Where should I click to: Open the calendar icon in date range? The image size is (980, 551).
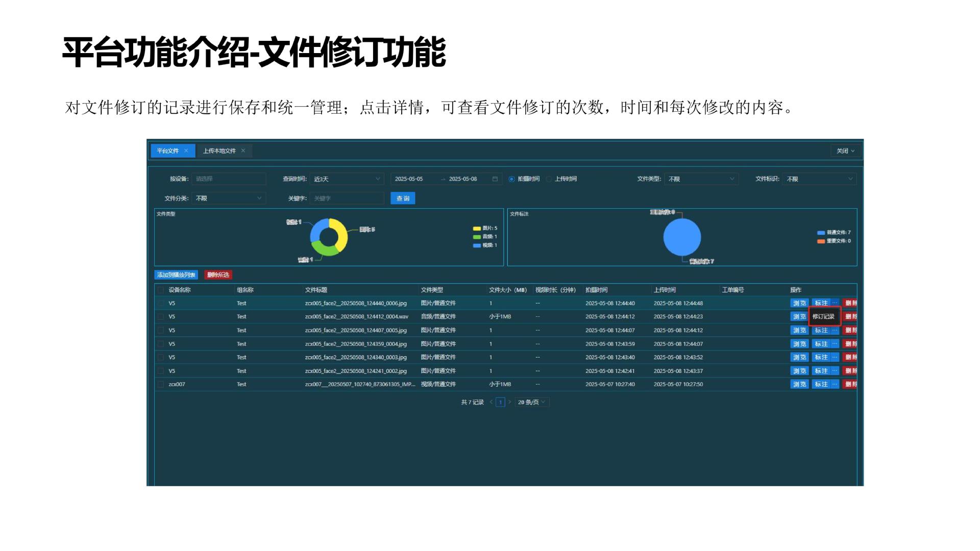coord(495,179)
